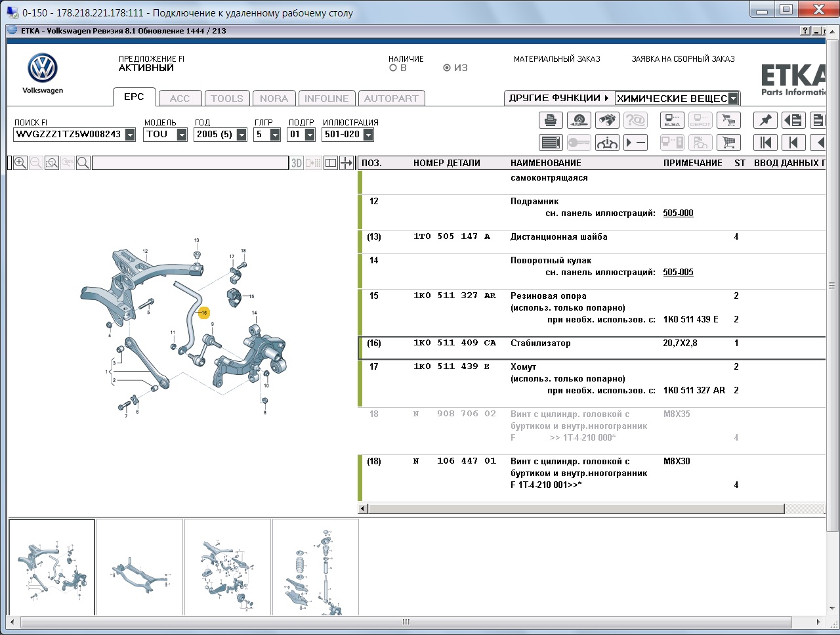Expand the МОДЕЛЬ TOU dropdown
The image size is (840, 635).
point(182,135)
